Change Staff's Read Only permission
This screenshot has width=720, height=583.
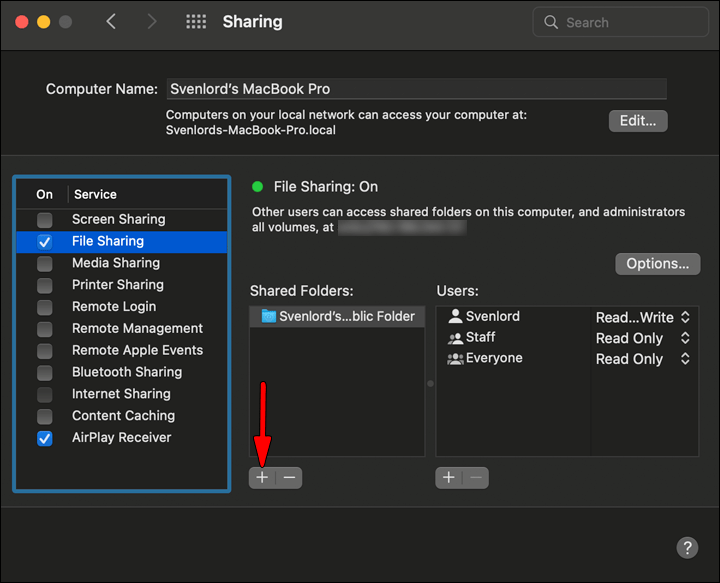tap(643, 338)
